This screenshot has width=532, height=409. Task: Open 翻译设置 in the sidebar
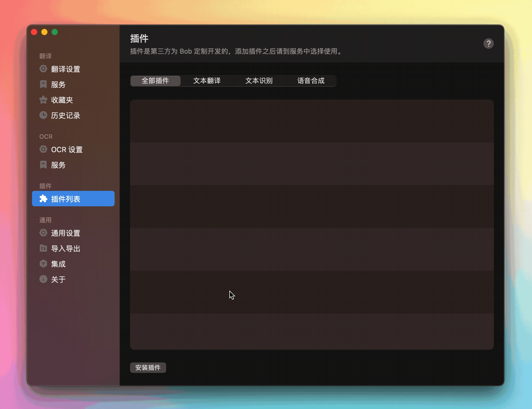click(65, 69)
